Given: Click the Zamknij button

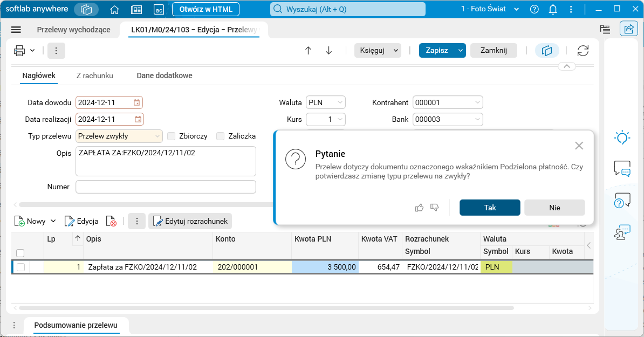Looking at the screenshot, I should pos(494,51).
